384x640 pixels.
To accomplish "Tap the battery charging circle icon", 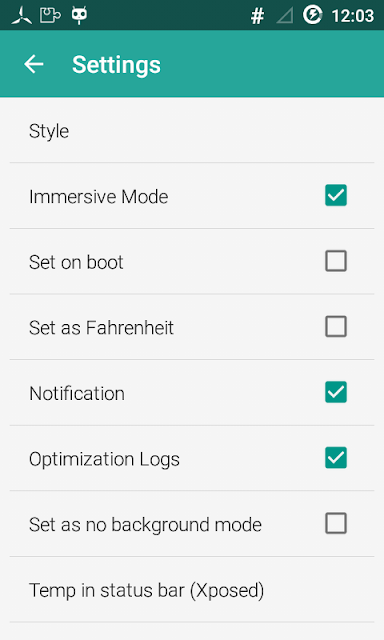I will pos(313,15).
